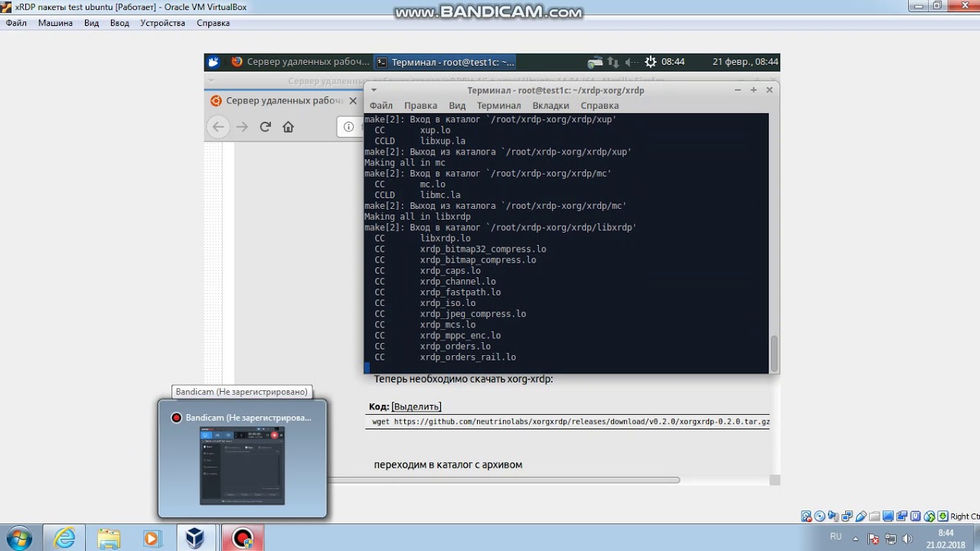Open the Xfce applications menu icon
Viewport: 980px width, 551px height.
[214, 62]
